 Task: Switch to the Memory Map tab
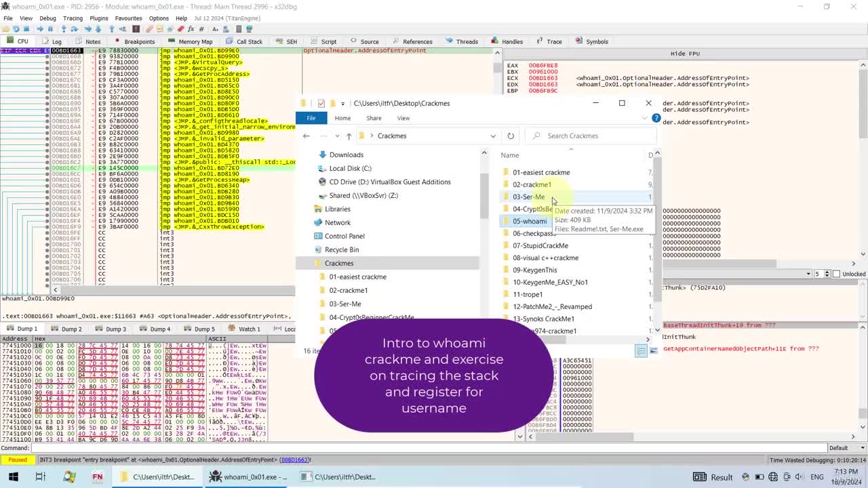pos(191,41)
